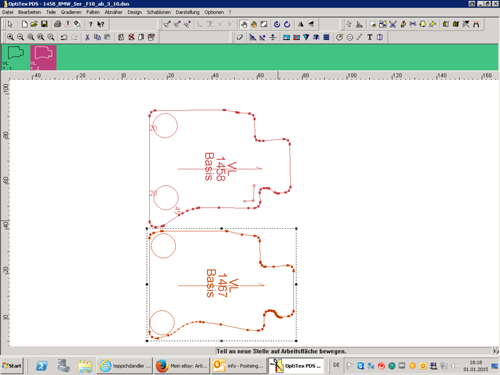
Task: Cut with the scissors icon
Action: [x=87, y=37]
